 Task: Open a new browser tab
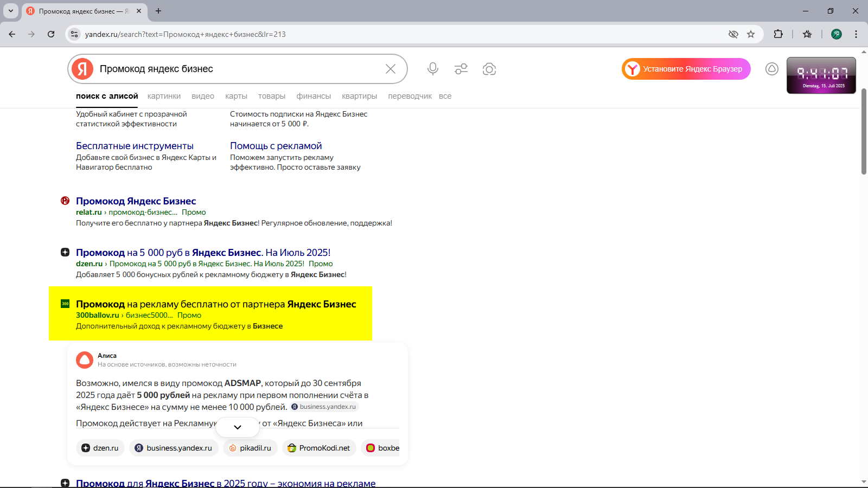158,11
